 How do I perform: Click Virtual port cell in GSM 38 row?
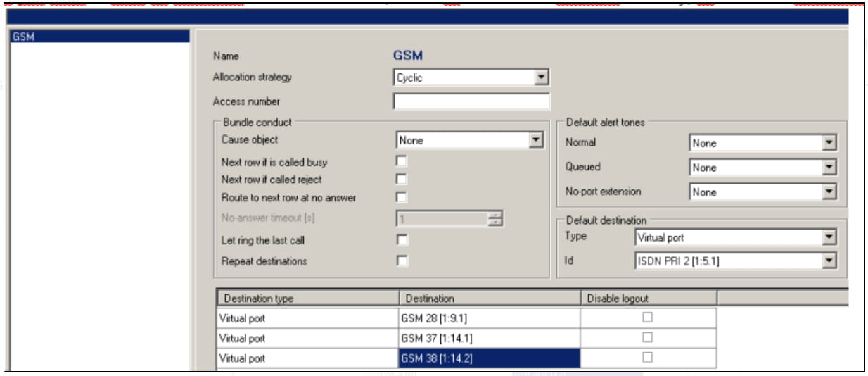(x=307, y=358)
